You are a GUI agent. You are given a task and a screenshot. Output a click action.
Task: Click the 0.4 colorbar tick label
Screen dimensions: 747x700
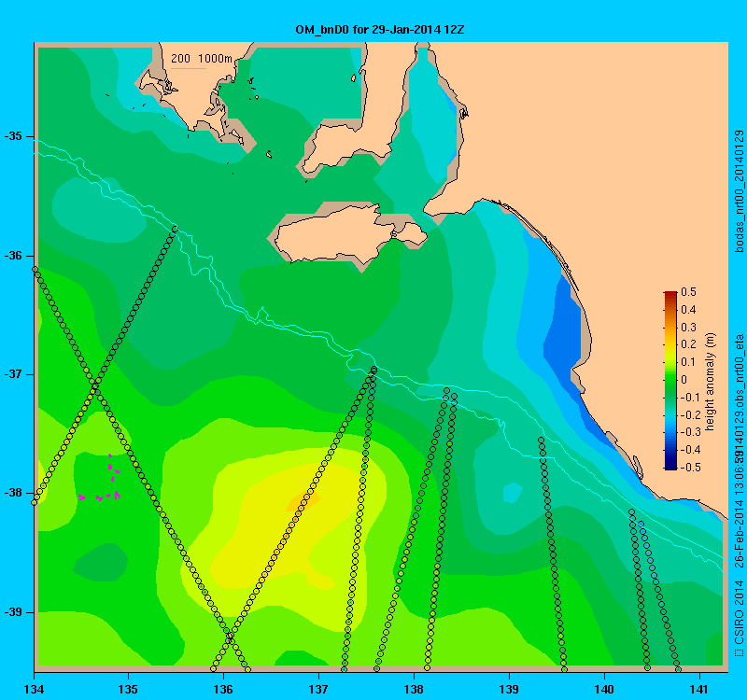pos(688,310)
